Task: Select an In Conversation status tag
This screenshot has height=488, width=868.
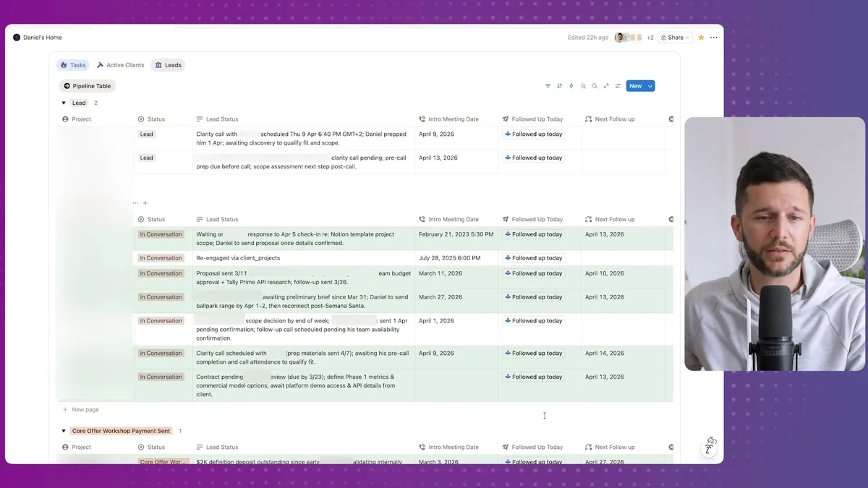Action: pos(161,234)
